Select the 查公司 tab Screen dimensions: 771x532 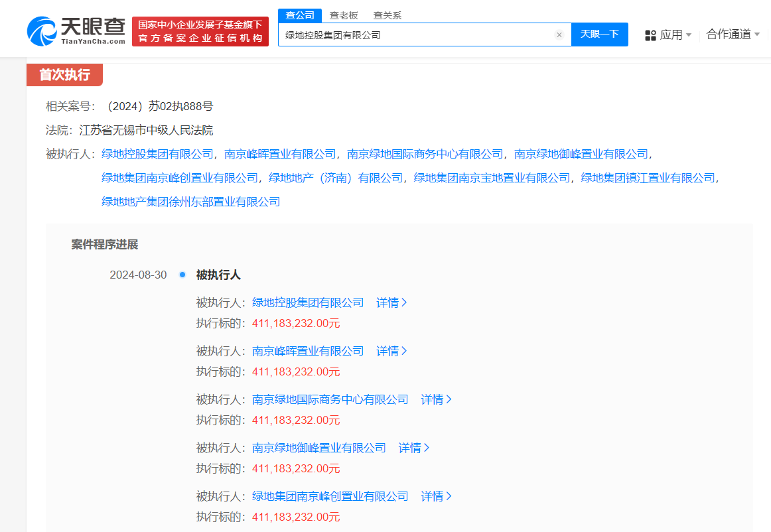(x=299, y=14)
